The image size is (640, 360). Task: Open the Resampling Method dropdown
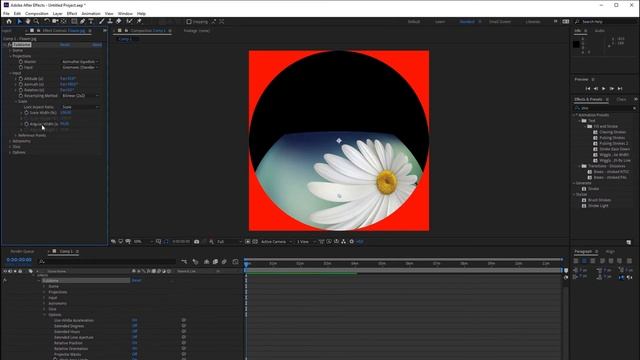click(x=80, y=96)
